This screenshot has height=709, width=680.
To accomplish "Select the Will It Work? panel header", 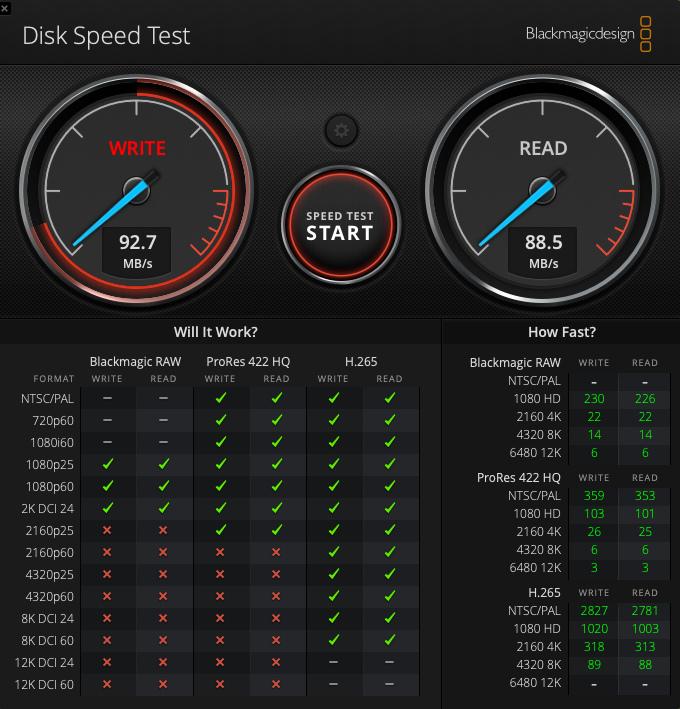I will click(x=215, y=332).
